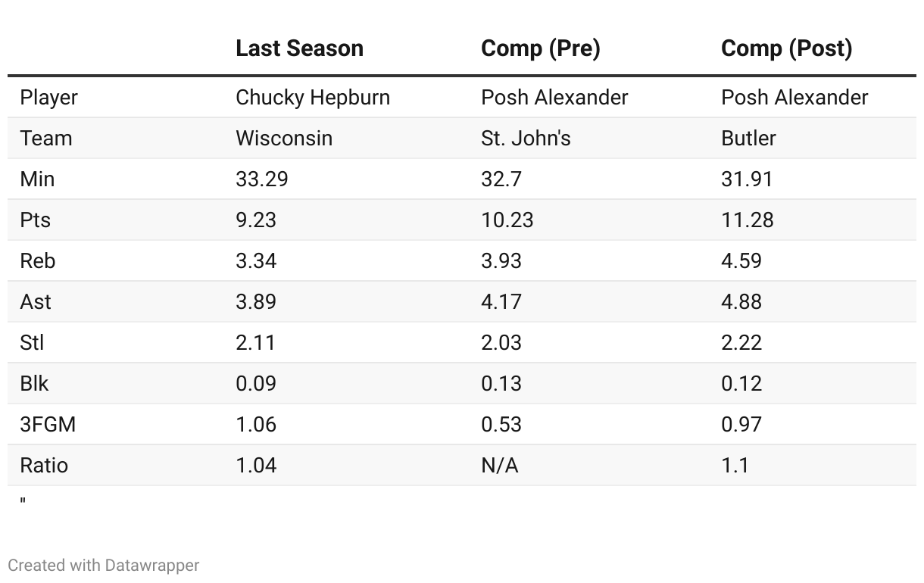Select the Comp (Pre) column header
This screenshot has height=583, width=924.
tap(540, 48)
